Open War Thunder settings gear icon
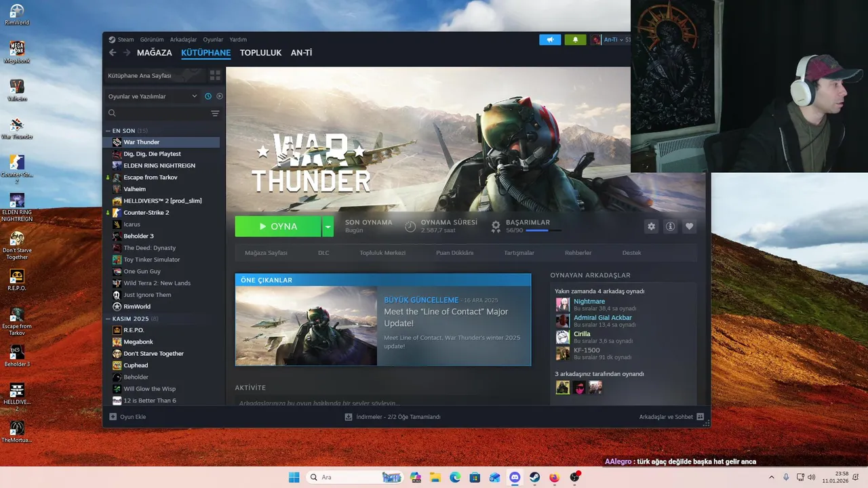Viewport: 868px width, 488px height. coord(652,226)
